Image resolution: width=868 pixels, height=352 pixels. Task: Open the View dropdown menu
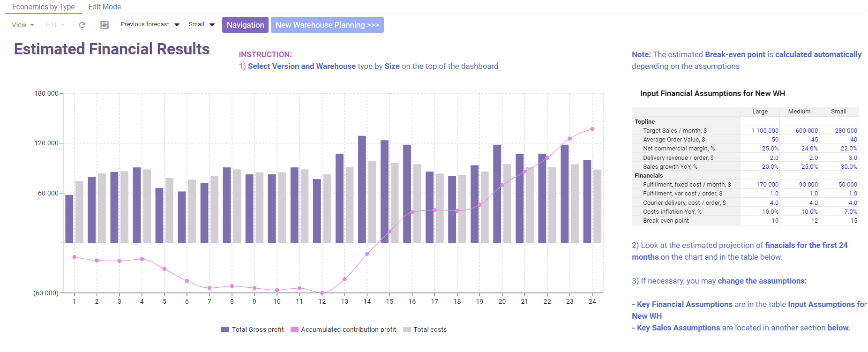click(x=23, y=25)
